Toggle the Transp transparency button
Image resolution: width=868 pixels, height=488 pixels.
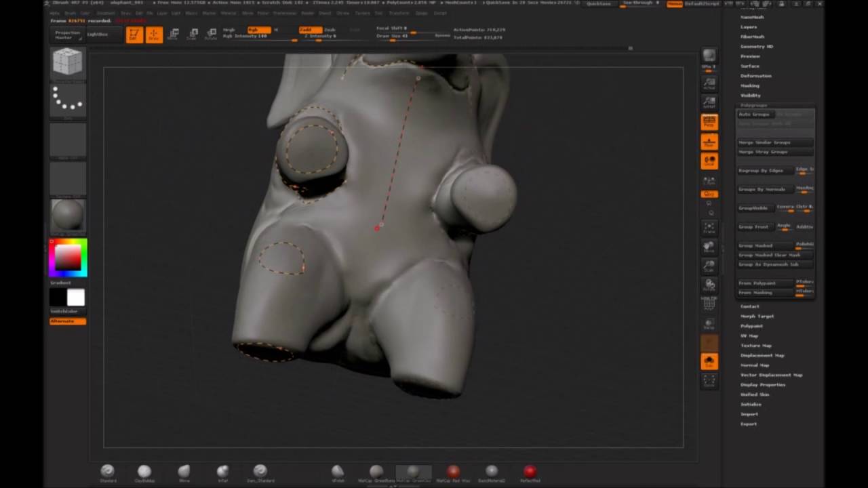pos(709,323)
